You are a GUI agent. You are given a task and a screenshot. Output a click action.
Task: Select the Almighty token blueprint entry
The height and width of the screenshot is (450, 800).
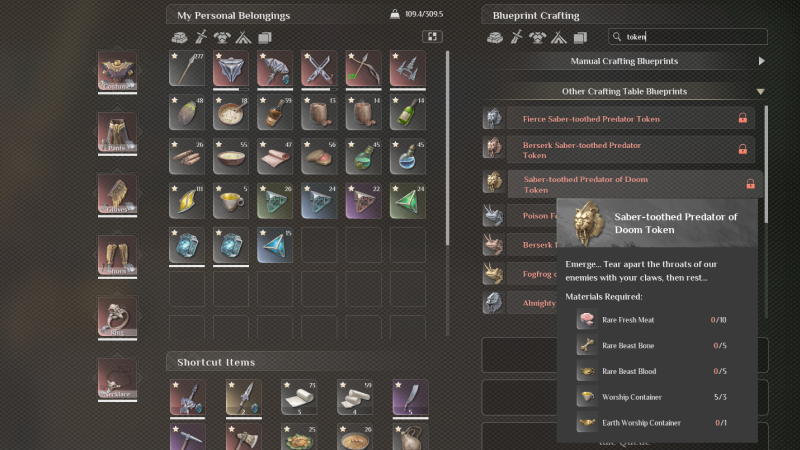point(519,303)
